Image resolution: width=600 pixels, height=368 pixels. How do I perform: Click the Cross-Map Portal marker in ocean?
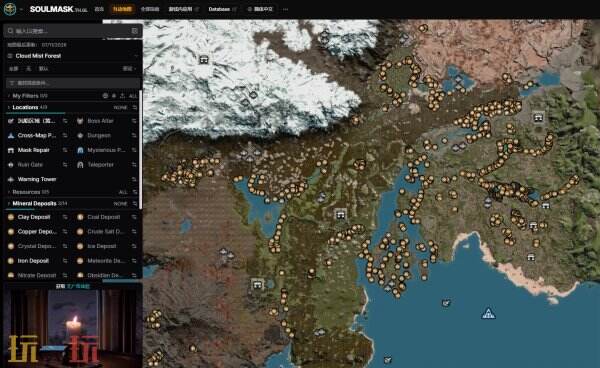pos(488,314)
